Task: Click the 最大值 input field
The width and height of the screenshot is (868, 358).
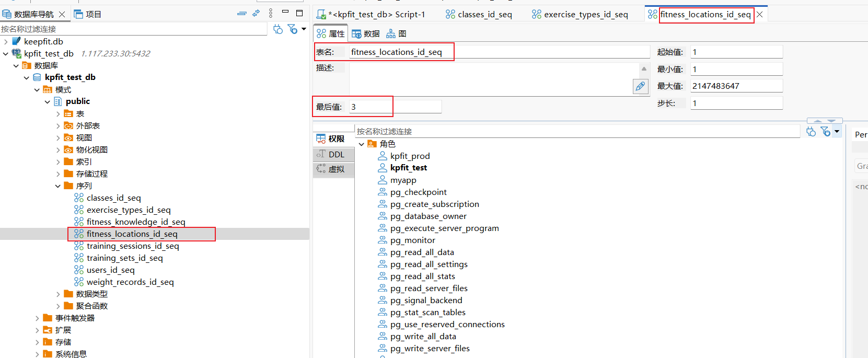Action: 736,86
